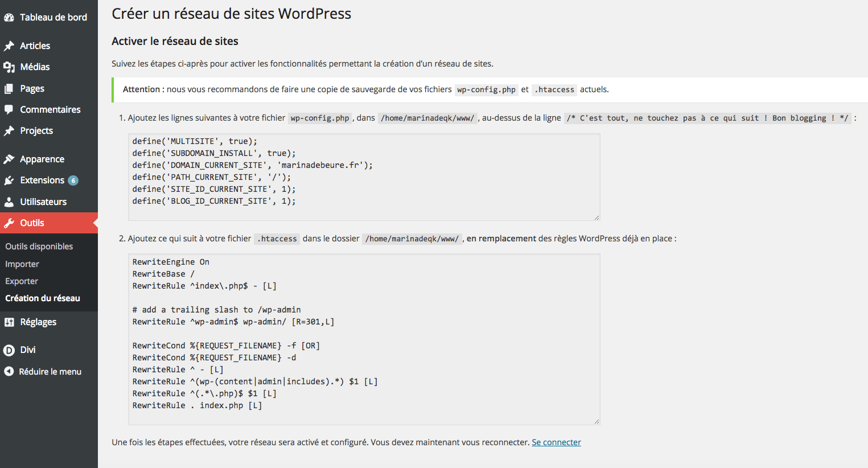Select the Outils wrench icon
This screenshot has width=868, height=468.
pyautogui.click(x=10, y=223)
